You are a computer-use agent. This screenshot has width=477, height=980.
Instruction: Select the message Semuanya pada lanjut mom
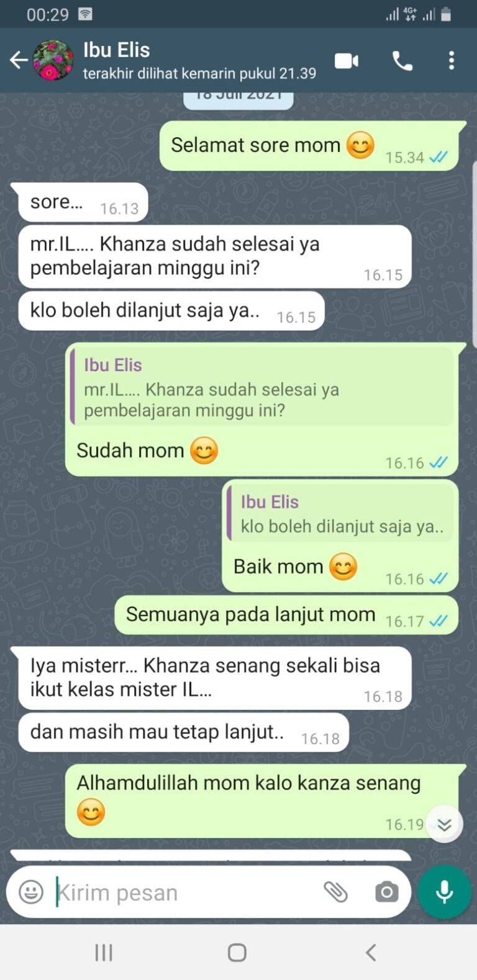286,615
